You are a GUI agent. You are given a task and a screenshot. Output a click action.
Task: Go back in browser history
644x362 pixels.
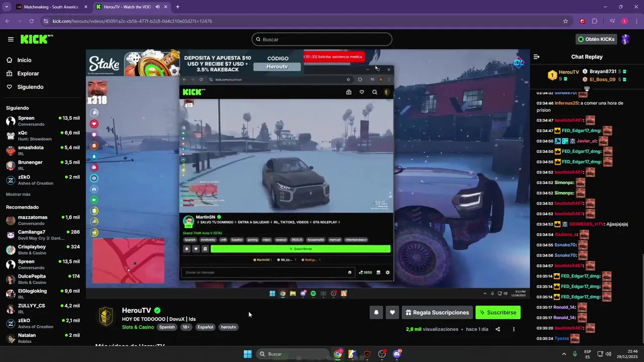click(x=8, y=21)
